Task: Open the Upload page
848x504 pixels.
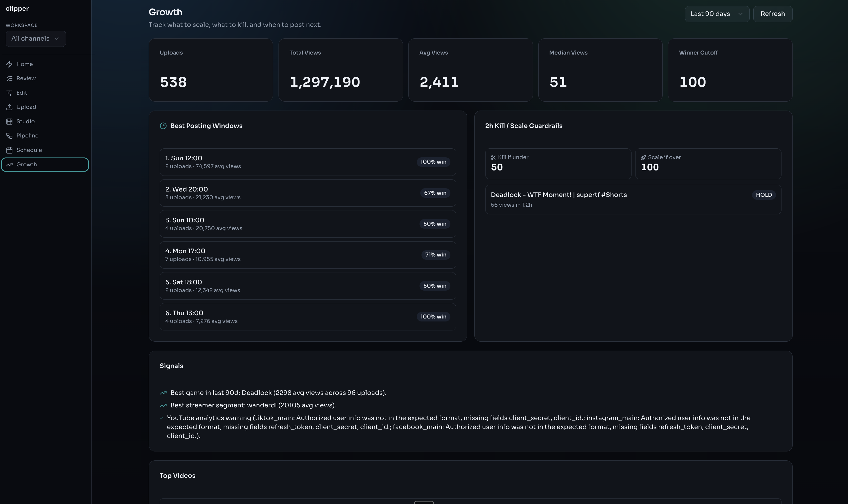Action: click(45, 107)
